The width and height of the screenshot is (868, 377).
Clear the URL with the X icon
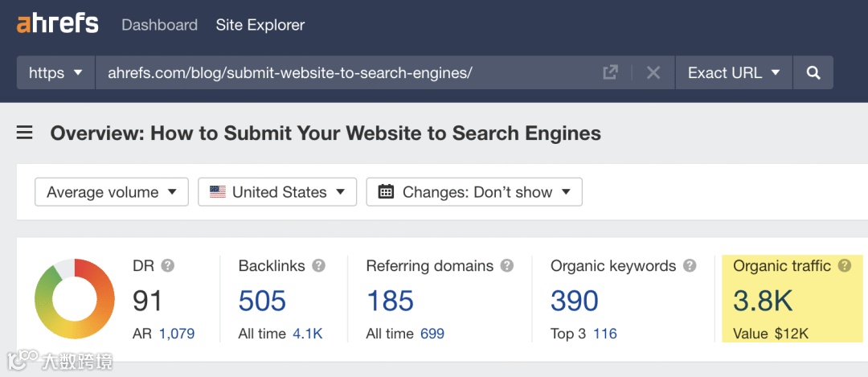[653, 72]
